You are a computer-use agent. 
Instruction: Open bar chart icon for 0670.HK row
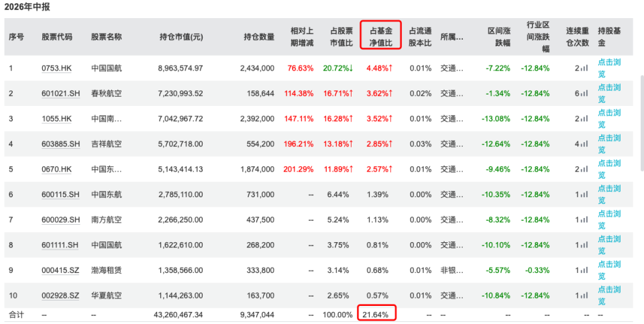pyautogui.click(x=585, y=170)
